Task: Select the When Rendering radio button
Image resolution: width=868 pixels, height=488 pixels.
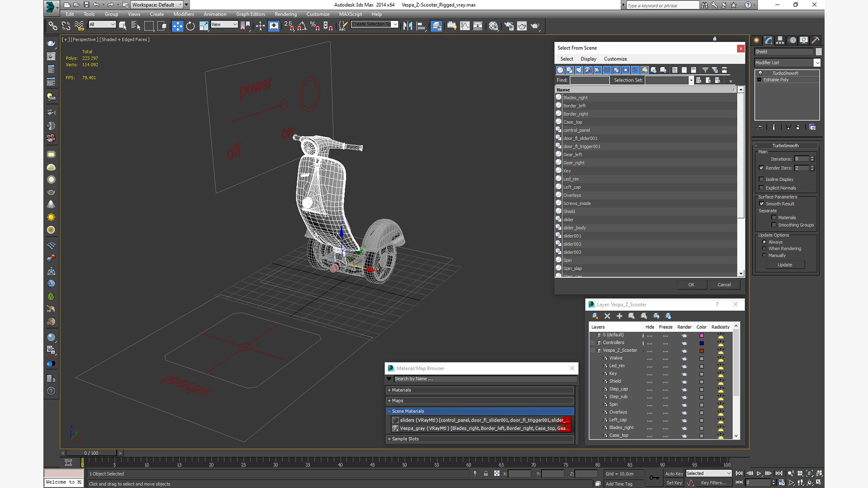Action: point(764,249)
